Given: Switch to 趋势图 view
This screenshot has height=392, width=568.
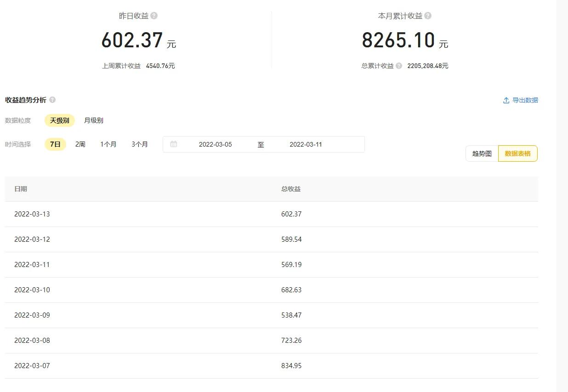Looking at the screenshot, I should coord(482,153).
